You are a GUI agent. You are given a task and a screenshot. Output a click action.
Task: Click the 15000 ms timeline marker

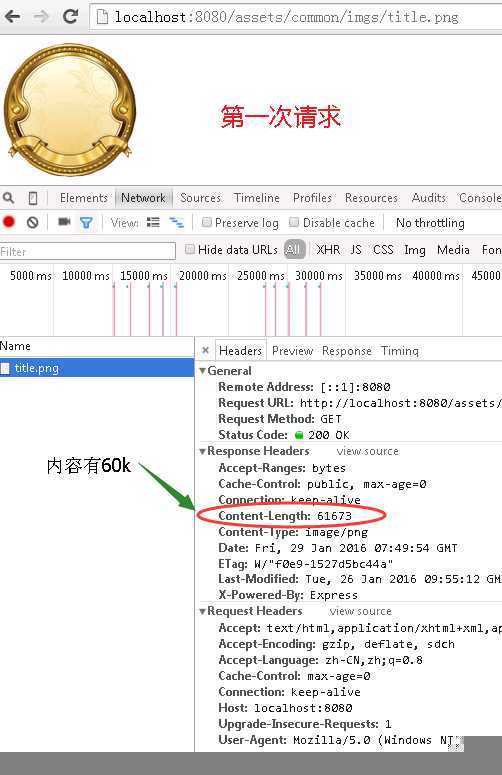(x=144, y=275)
